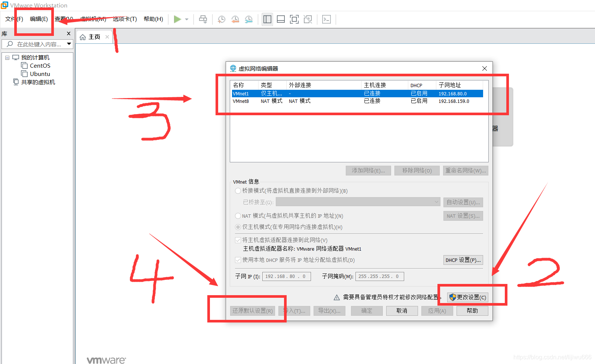Click the Cancel button
This screenshot has width=595, height=364.
coord(402,311)
